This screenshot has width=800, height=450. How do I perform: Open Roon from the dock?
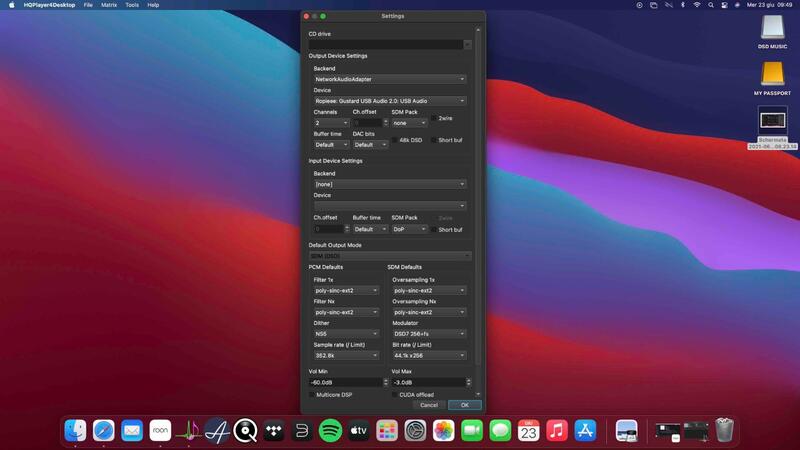tap(160, 431)
